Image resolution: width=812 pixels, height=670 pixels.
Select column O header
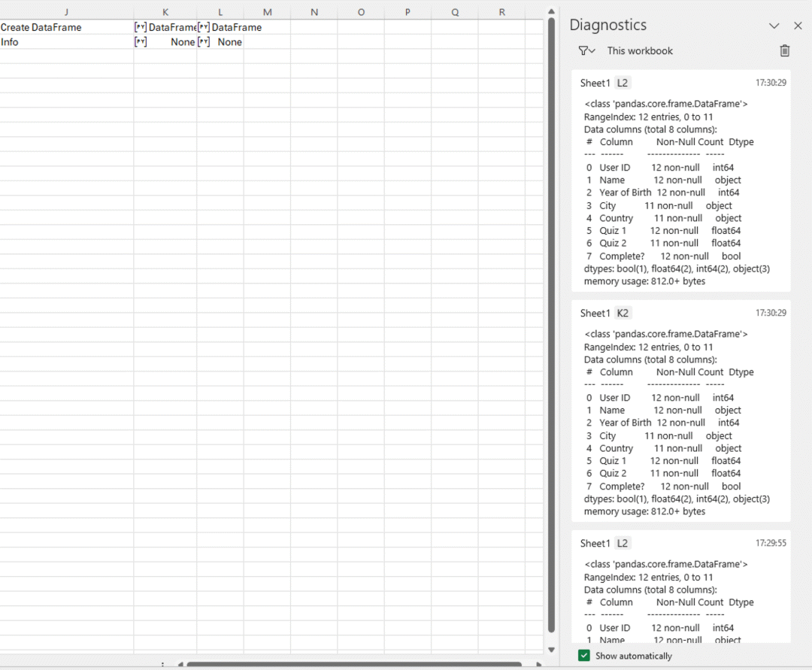[361, 12]
